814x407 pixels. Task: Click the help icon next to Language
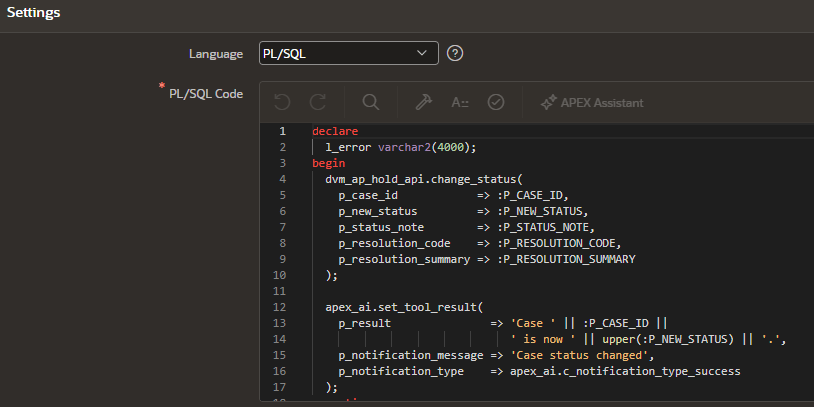coord(455,53)
